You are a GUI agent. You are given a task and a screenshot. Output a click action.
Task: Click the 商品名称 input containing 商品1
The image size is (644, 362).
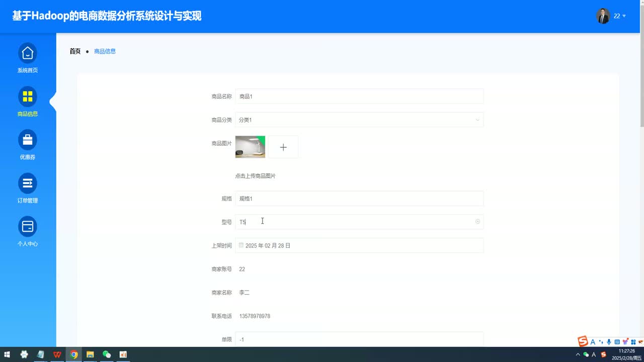click(359, 96)
